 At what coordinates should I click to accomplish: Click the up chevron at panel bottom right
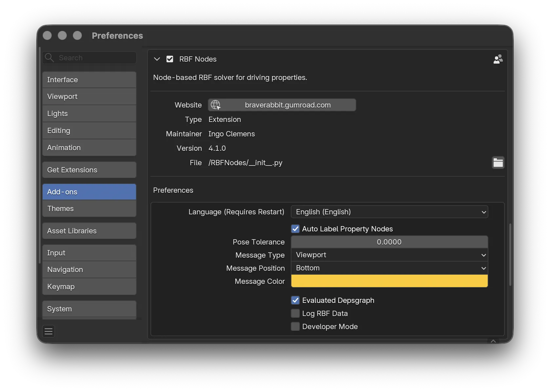pyautogui.click(x=493, y=341)
